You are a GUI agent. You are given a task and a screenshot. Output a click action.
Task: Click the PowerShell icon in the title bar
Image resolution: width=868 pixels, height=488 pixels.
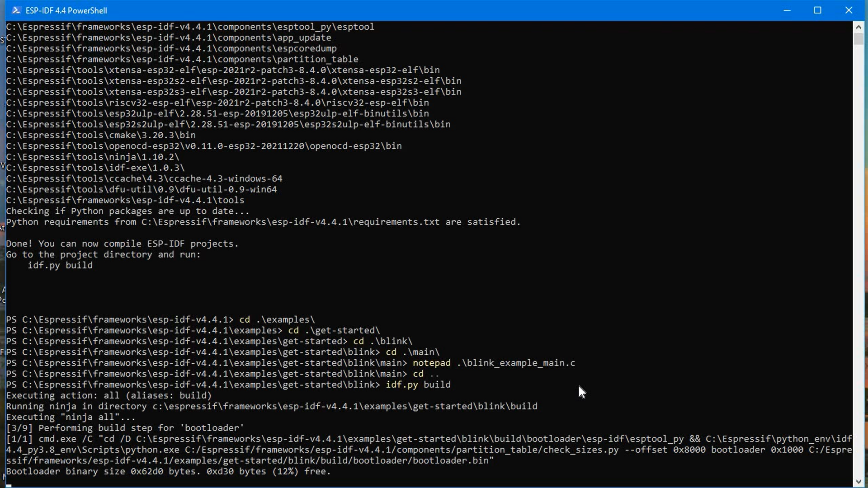16,10
